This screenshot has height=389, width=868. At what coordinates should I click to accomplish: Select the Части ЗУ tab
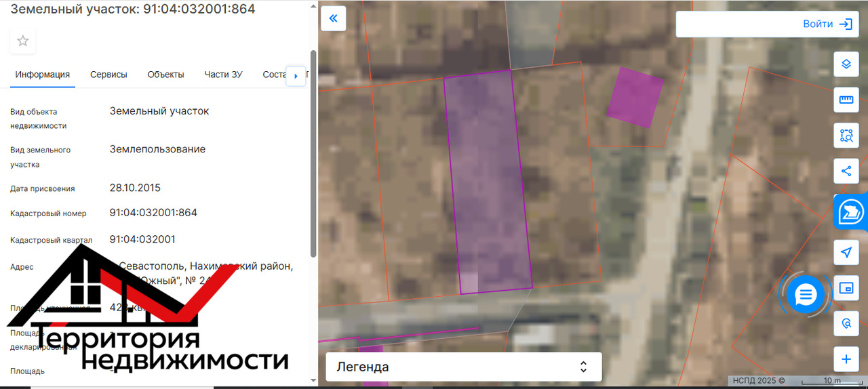223,75
